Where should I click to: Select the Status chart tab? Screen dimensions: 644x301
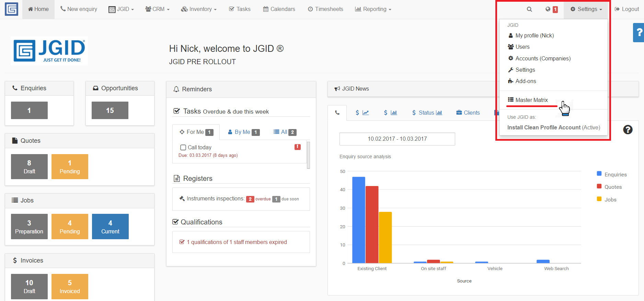coord(427,113)
